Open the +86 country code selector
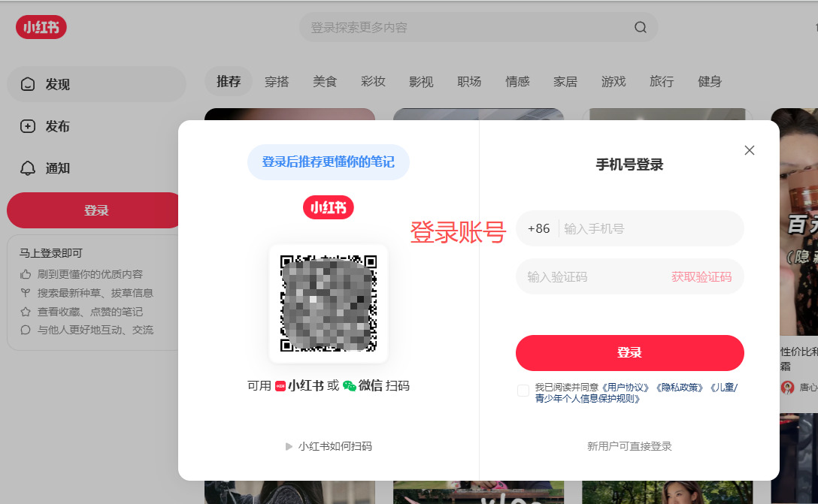Screen dimensions: 818x504 pos(538,228)
